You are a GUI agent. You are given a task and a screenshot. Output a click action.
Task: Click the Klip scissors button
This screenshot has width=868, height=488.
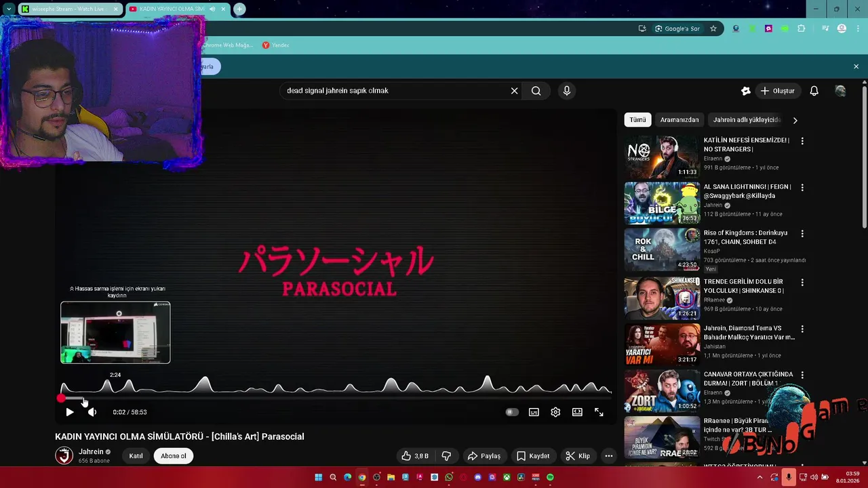tap(578, 456)
